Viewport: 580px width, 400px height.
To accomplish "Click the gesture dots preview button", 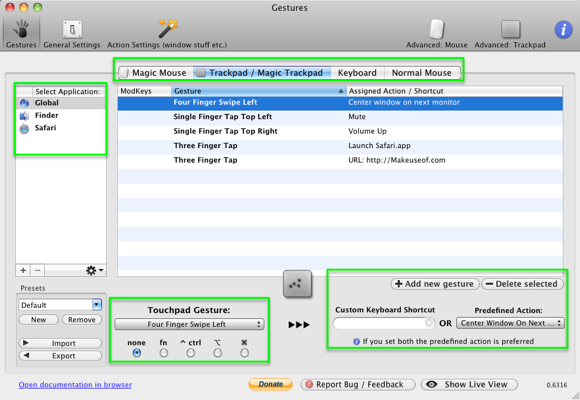I will point(297,284).
